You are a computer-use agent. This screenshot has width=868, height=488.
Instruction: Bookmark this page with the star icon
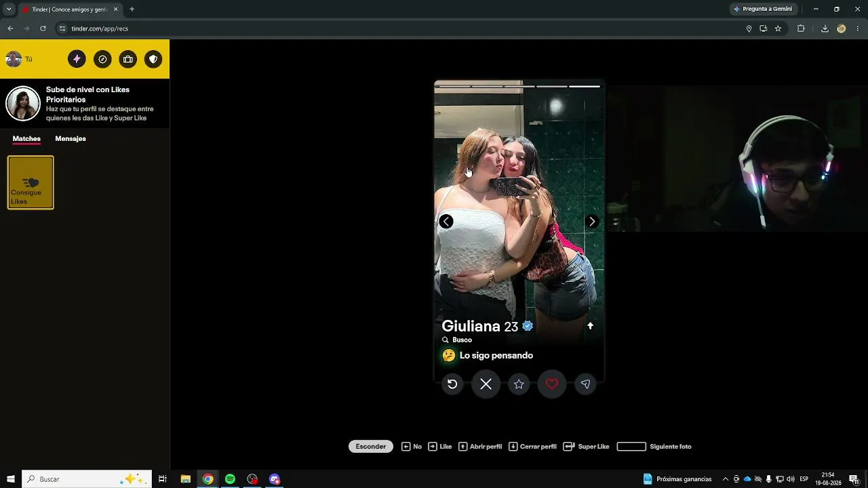(x=778, y=28)
